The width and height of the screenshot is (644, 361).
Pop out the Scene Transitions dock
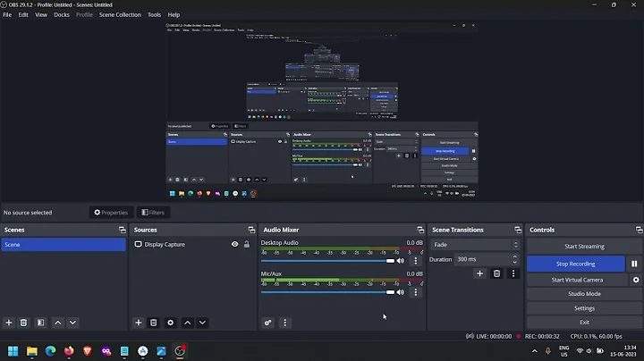[x=518, y=230]
